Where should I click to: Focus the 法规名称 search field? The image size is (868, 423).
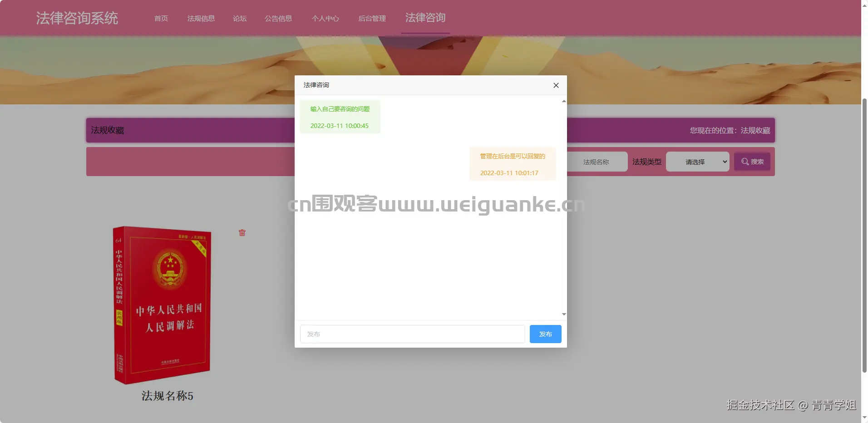pos(597,162)
